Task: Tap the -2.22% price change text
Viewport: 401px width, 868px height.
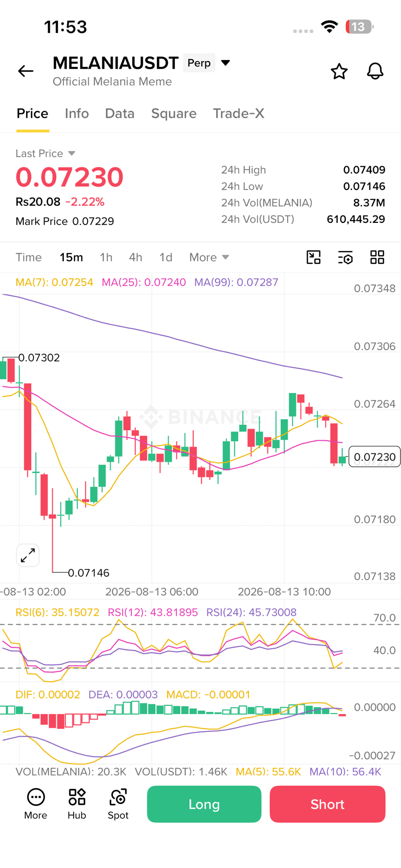Action: pyautogui.click(x=85, y=202)
